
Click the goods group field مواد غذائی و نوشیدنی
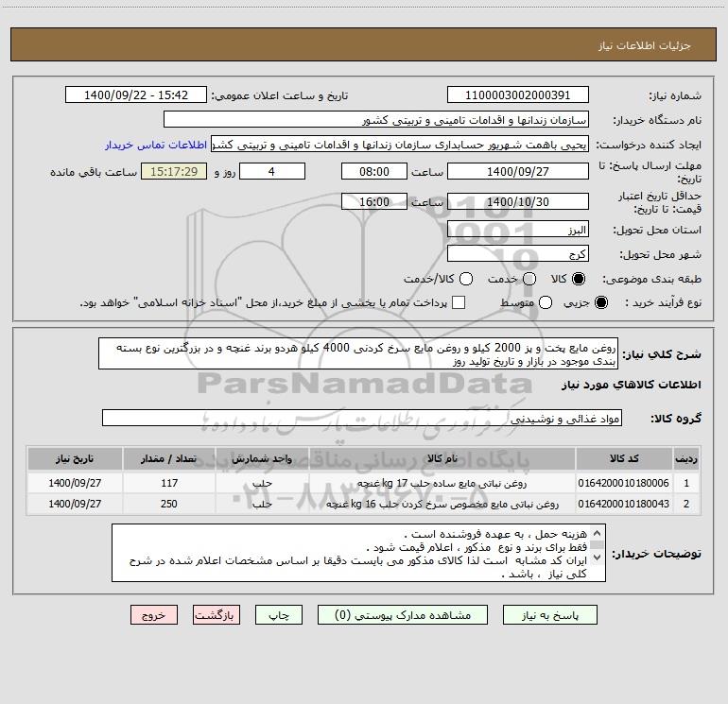[362, 418]
